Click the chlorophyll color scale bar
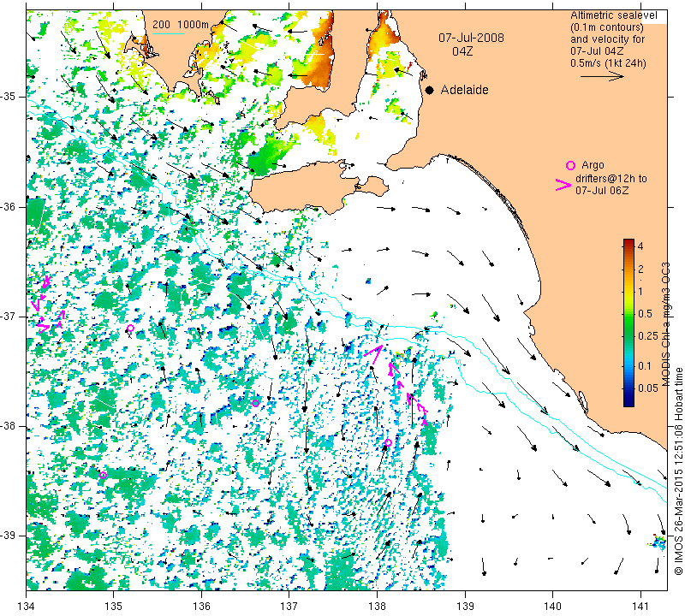The height and width of the screenshot is (616, 685). [x=628, y=323]
